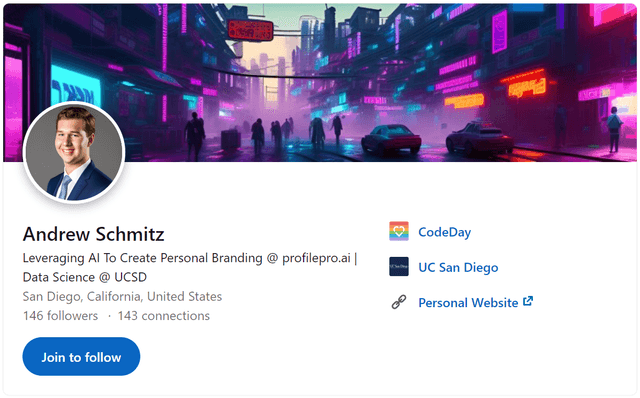Open the CodeDay link

tap(444, 232)
